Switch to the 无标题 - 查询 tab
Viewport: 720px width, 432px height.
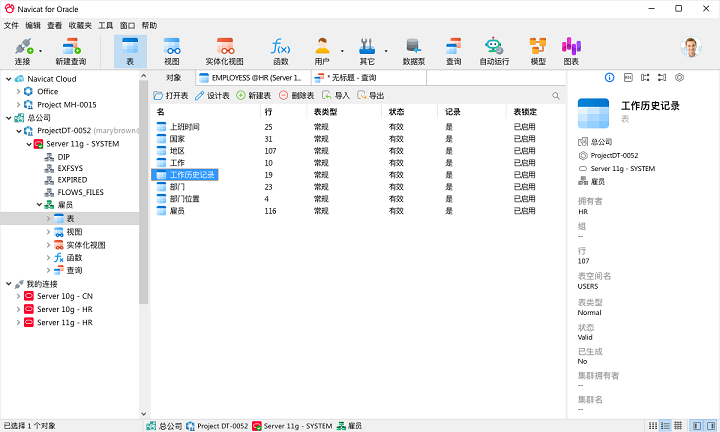369,78
